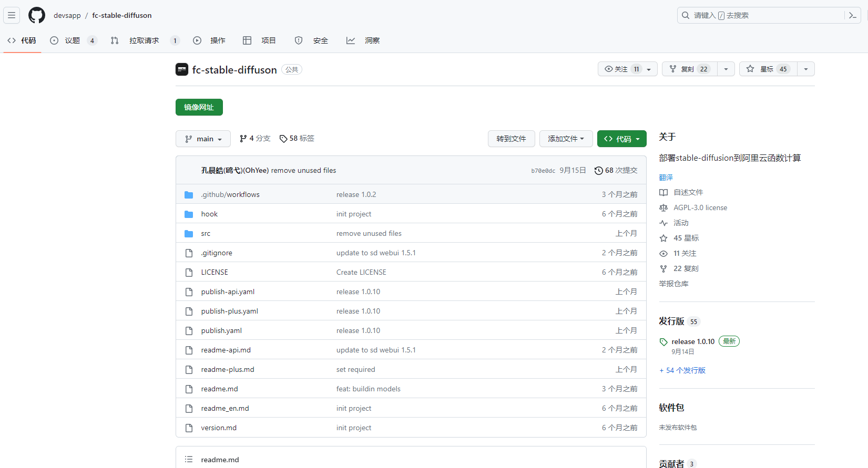The width and height of the screenshot is (868, 468).
Task: Open the Security tab
Action: point(311,40)
